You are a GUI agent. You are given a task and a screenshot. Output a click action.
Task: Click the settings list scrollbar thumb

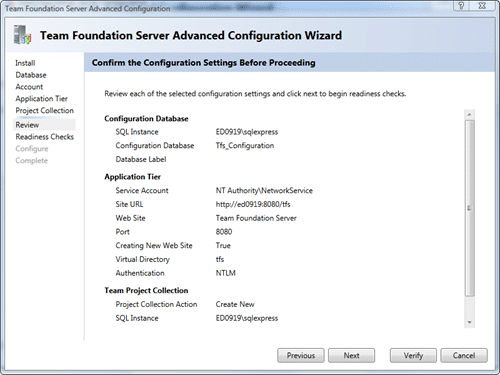(469, 208)
